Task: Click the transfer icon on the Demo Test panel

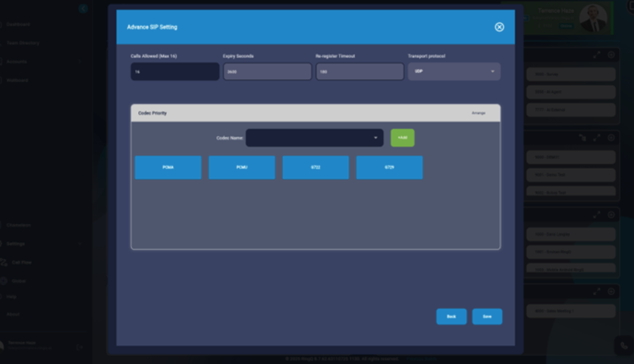Action: point(582,137)
